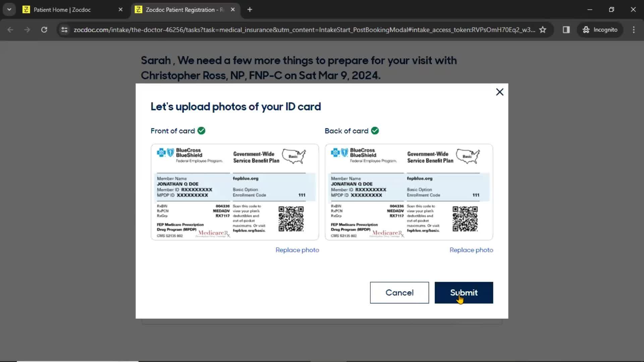Close the Zocdoc Patient Registration tab

click(232, 10)
